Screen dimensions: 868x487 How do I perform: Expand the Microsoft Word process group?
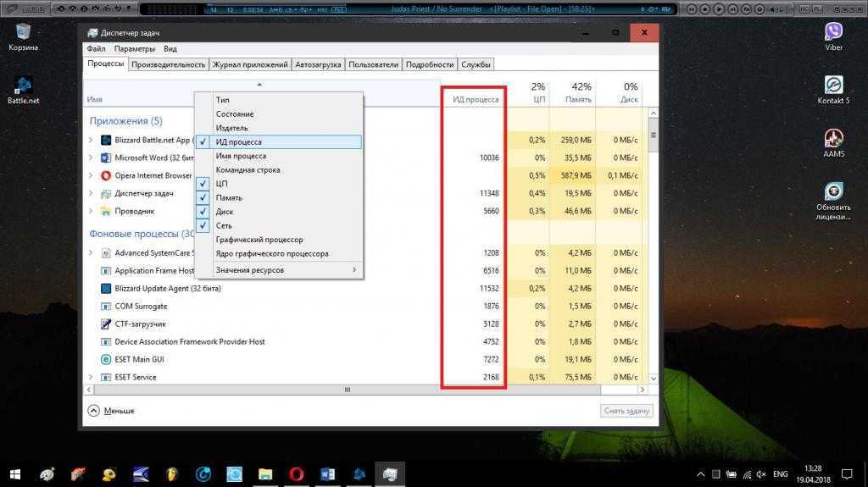click(x=92, y=158)
